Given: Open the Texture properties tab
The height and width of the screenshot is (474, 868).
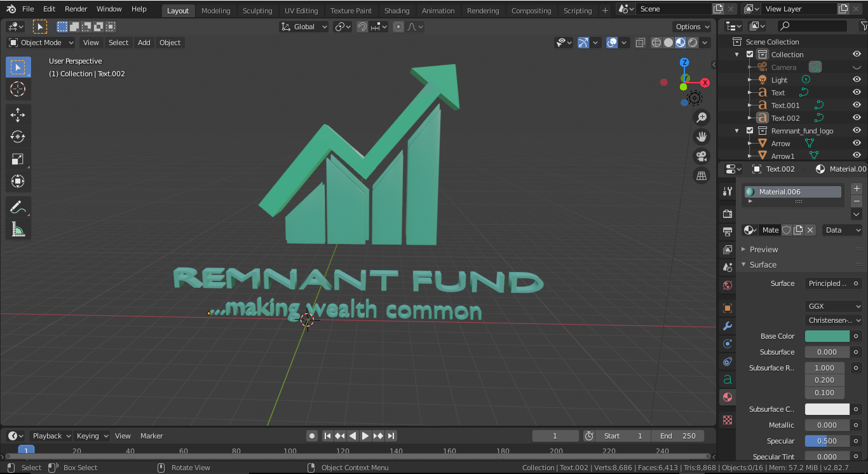Looking at the screenshot, I should pyautogui.click(x=728, y=420).
